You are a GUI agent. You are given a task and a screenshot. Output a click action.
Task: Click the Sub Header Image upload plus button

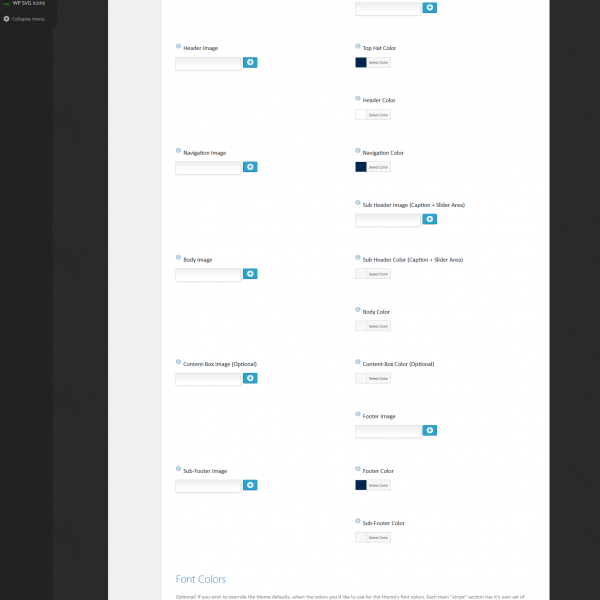430,219
